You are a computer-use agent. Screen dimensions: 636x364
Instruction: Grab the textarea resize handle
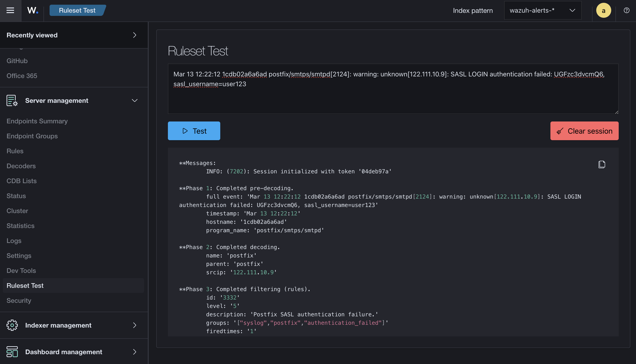click(x=617, y=112)
